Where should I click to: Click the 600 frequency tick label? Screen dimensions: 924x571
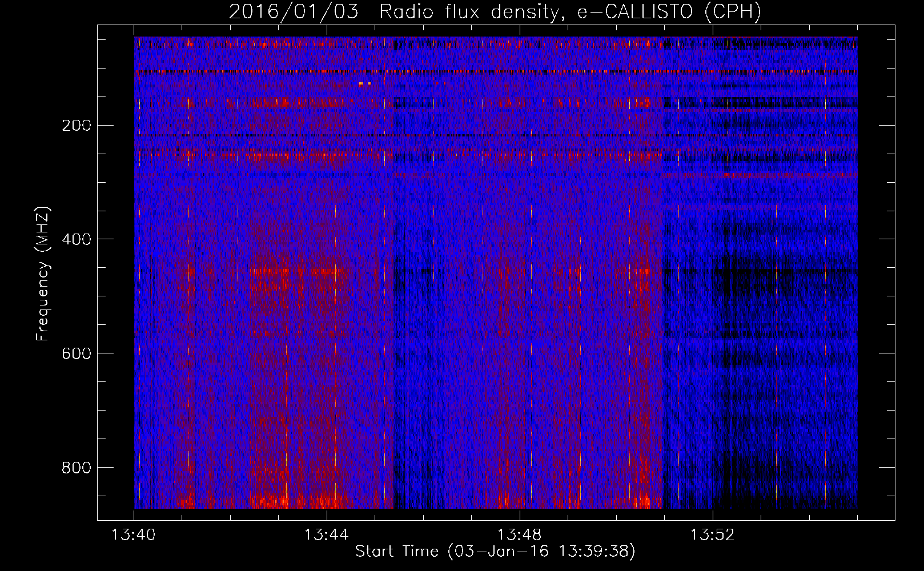click(77, 353)
